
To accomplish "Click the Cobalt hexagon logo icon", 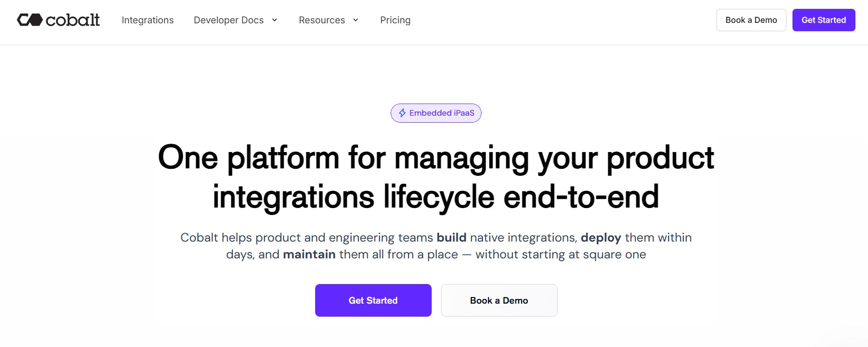I will (30, 20).
